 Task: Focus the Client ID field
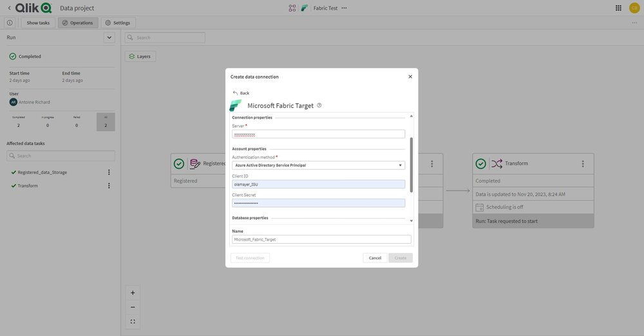click(x=318, y=184)
